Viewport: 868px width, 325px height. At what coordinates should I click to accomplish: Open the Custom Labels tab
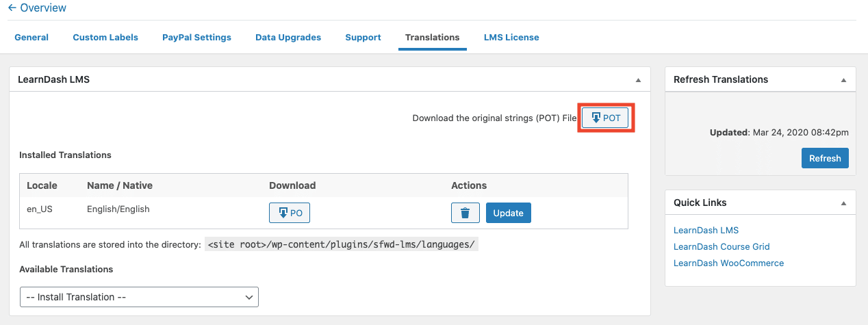click(x=105, y=38)
